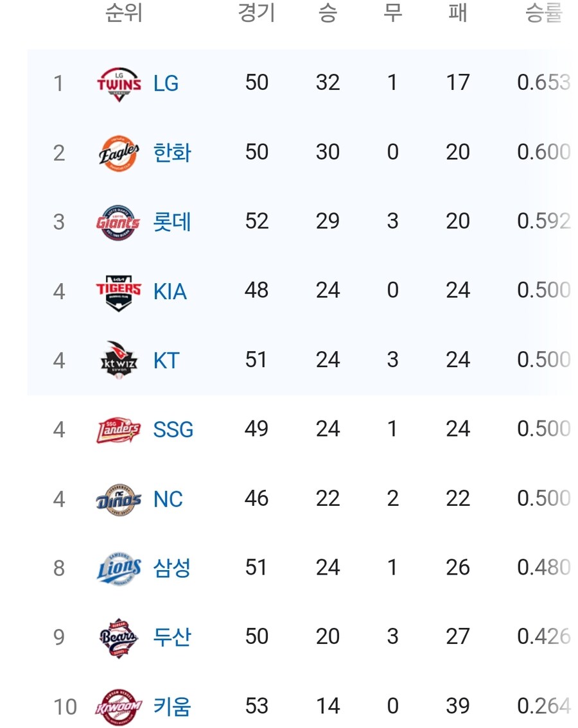Open the 한화 team name link

[172, 153]
